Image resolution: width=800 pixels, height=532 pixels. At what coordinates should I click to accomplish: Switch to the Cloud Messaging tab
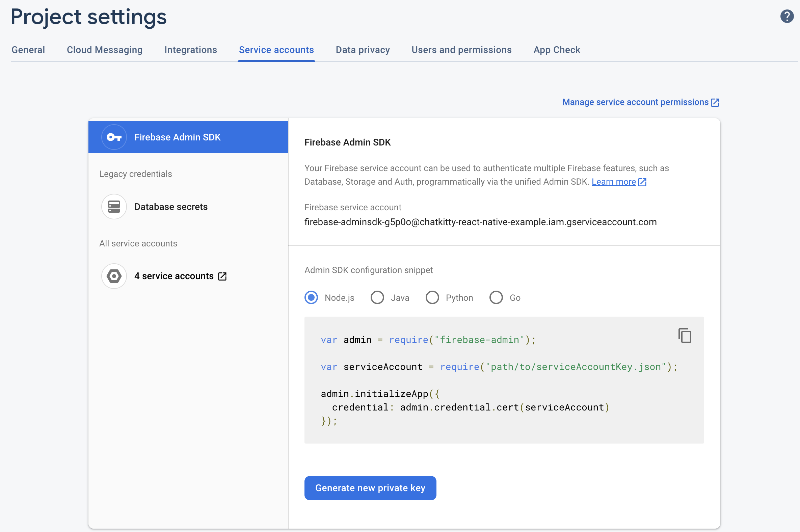(105, 50)
